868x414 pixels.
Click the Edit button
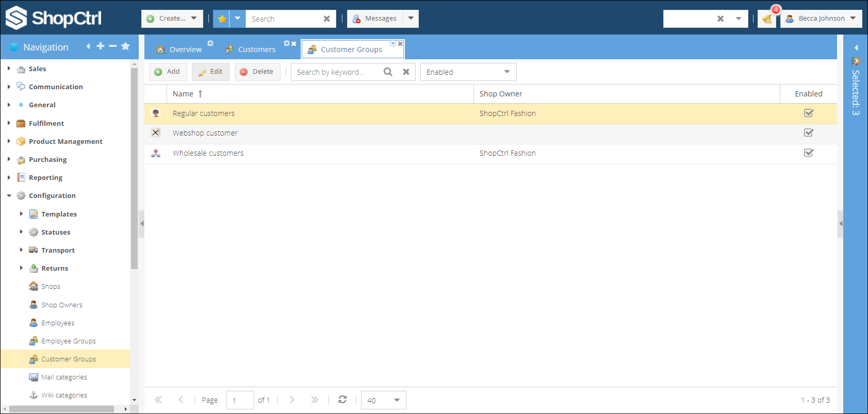210,72
